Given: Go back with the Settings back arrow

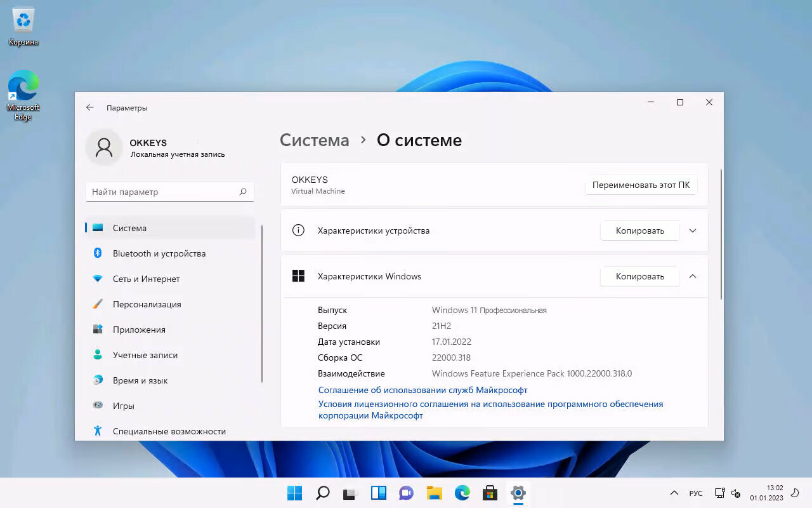Looking at the screenshot, I should click(x=90, y=108).
